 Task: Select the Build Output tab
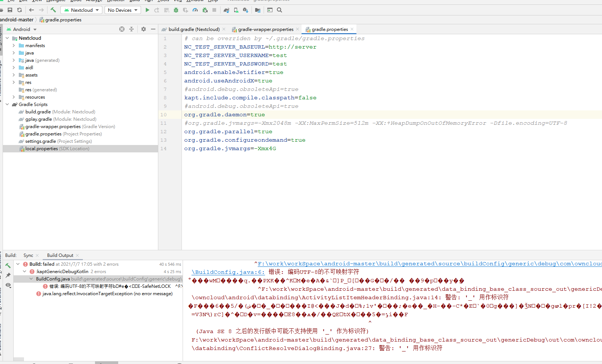click(x=60, y=255)
